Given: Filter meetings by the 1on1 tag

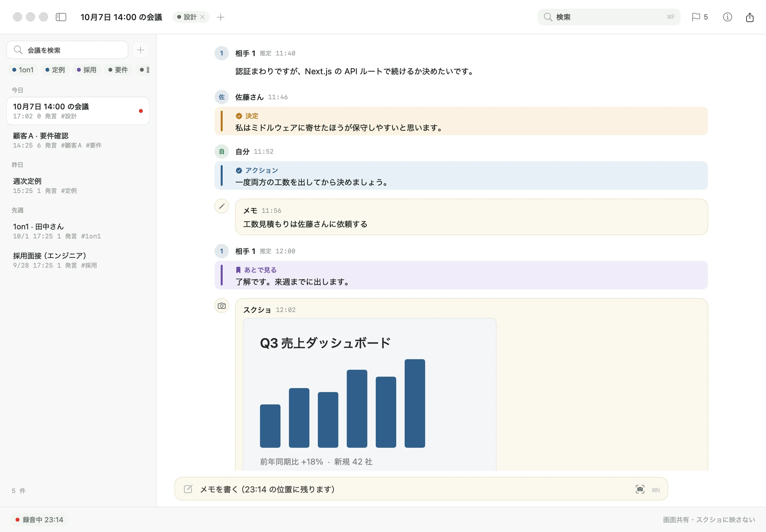Looking at the screenshot, I should 23,70.
